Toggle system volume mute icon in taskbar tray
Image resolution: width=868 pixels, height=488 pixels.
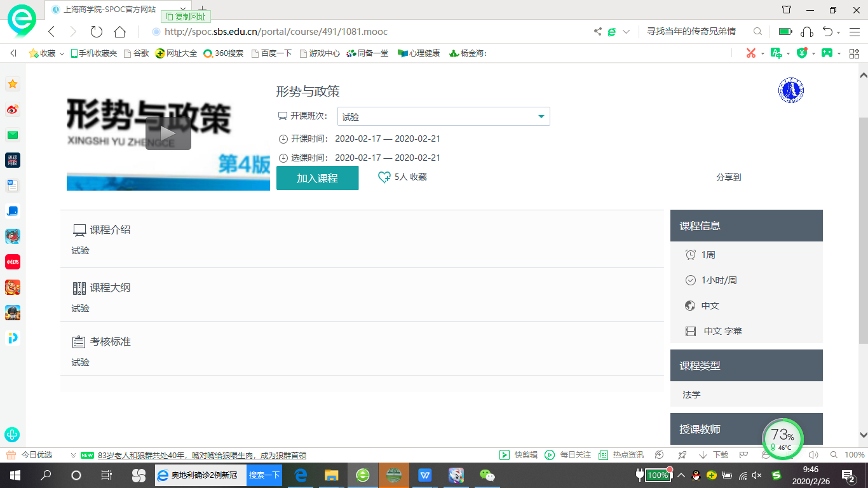(x=757, y=475)
